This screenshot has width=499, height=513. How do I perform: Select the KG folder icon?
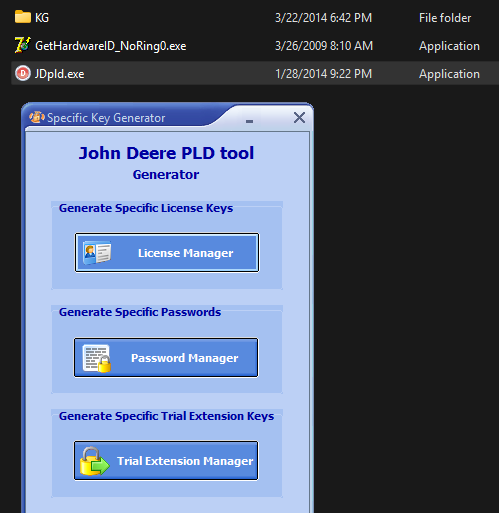click(x=23, y=17)
